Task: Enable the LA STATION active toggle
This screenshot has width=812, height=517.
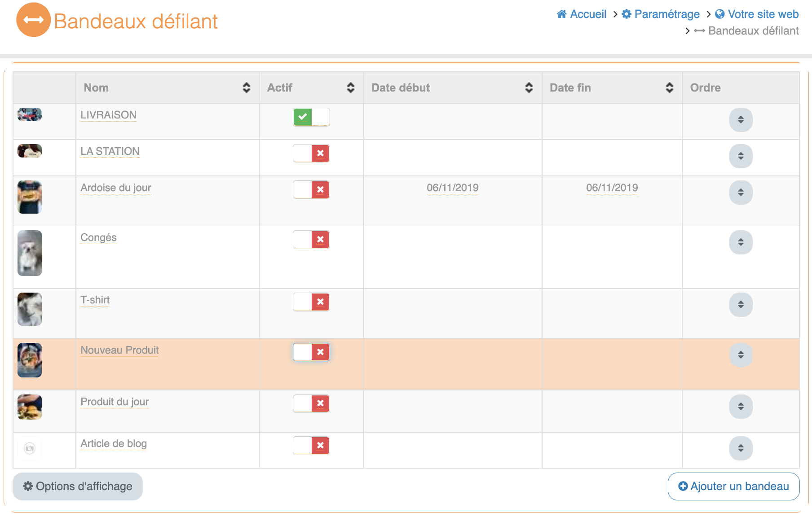Action: tap(311, 153)
